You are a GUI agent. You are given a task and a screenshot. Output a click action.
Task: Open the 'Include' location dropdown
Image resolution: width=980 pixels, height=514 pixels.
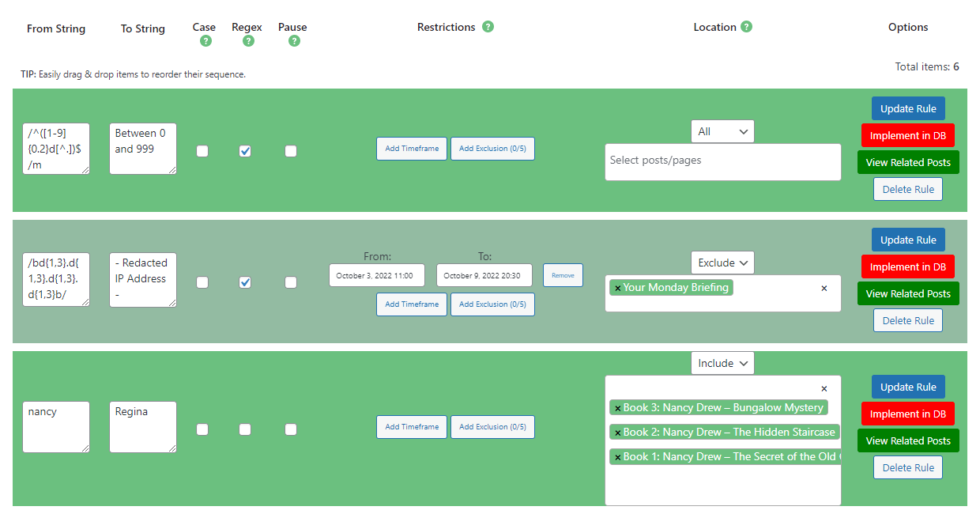coord(722,364)
